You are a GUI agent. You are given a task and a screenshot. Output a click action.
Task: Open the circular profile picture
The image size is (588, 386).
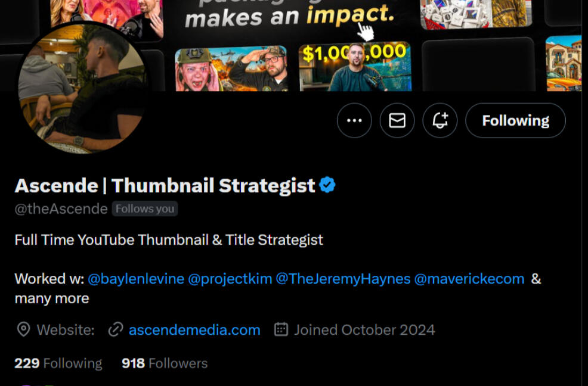pos(82,88)
